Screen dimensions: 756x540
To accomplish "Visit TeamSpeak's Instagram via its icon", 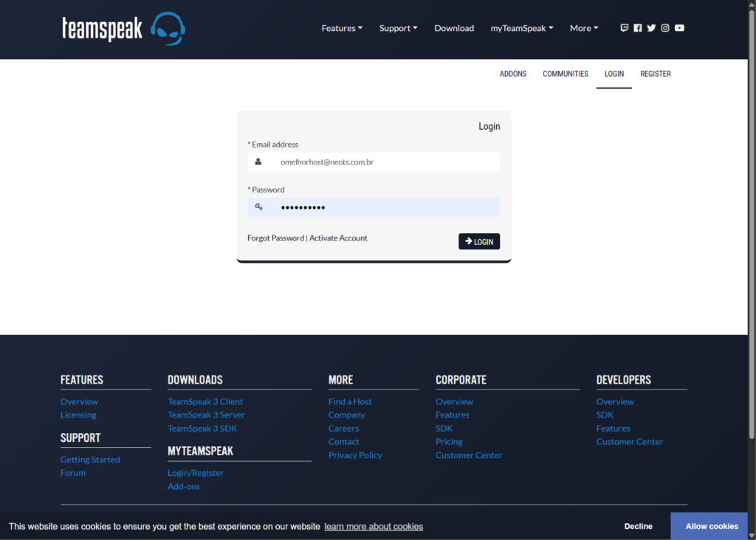I will (x=664, y=27).
